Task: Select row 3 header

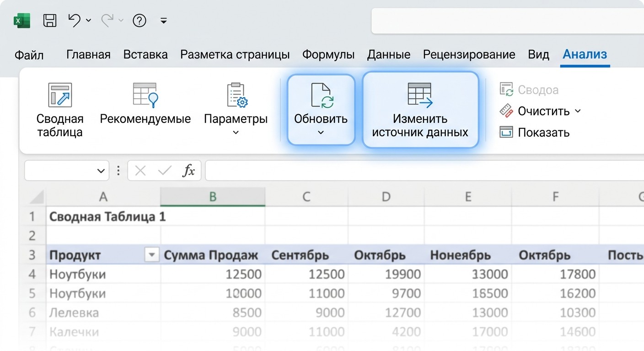Action: (x=32, y=255)
